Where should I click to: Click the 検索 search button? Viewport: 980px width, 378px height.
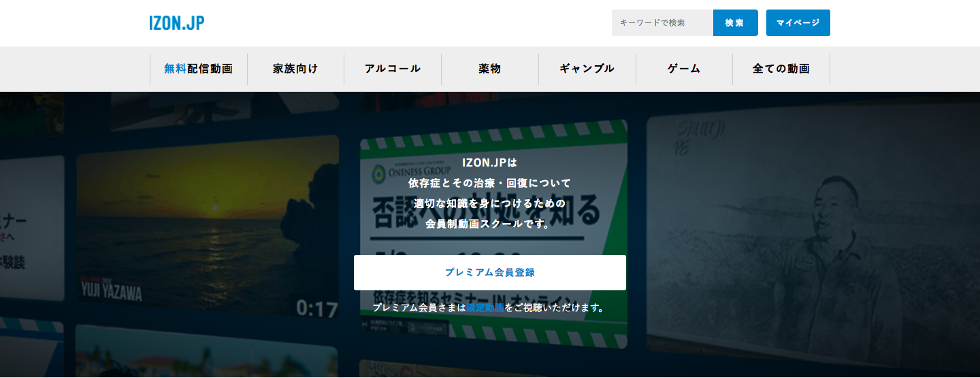pyautogui.click(x=735, y=23)
